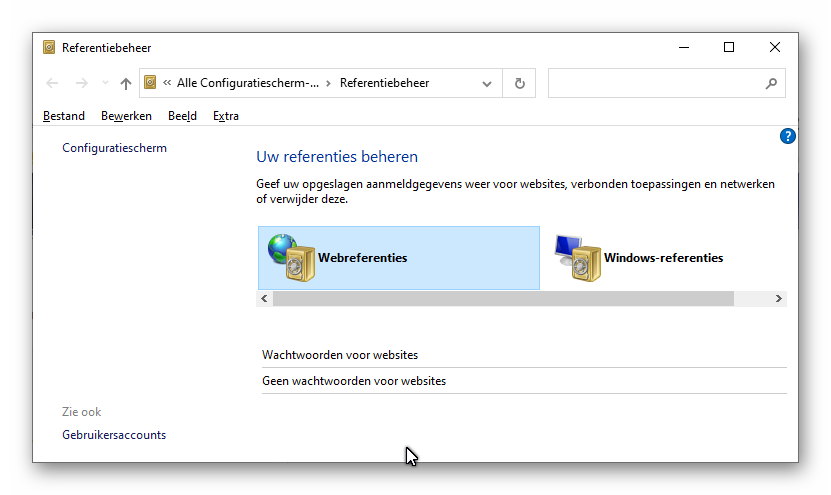Open the Beeld menu
The image size is (831, 495).
click(x=182, y=116)
